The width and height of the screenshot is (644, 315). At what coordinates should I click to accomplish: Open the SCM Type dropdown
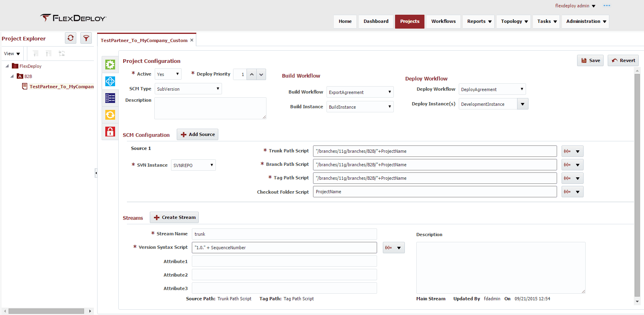188,89
